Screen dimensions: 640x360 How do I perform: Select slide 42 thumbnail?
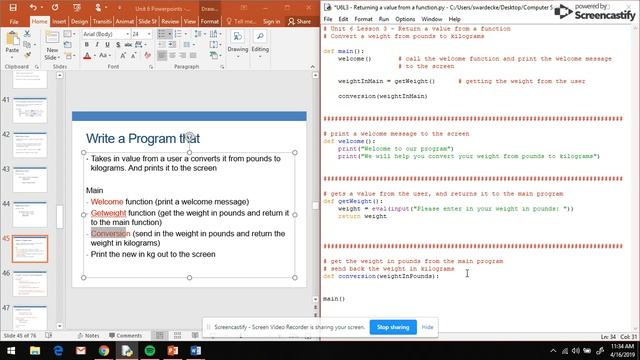click(30, 144)
